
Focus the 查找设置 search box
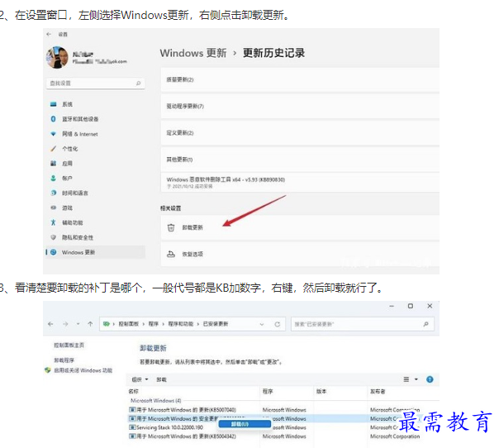(96, 83)
